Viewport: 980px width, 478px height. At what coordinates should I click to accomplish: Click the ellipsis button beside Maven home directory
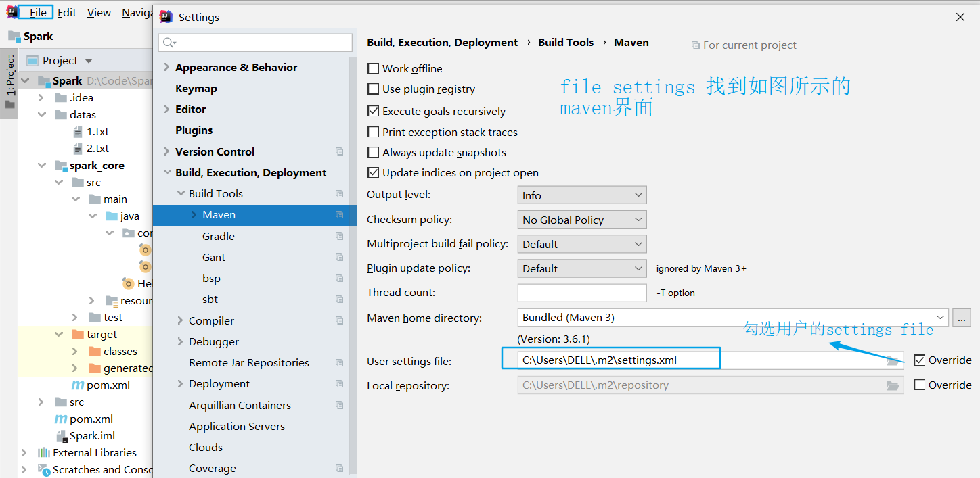coord(962,317)
